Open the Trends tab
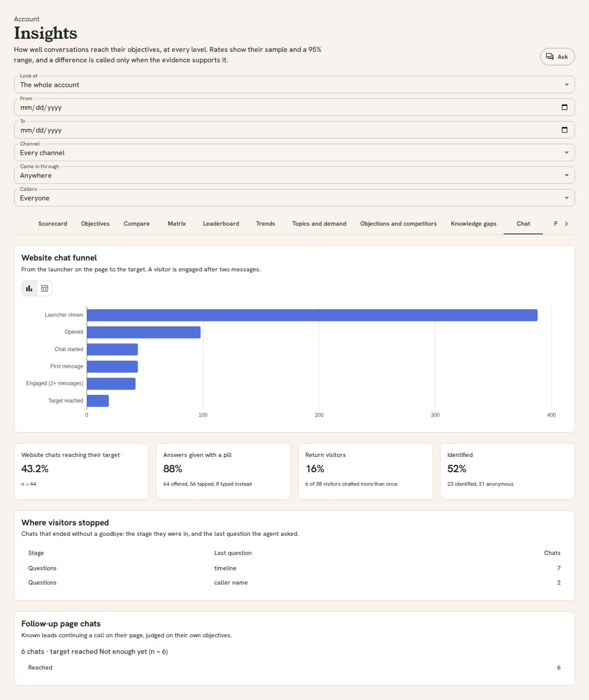Image resolution: width=589 pixels, height=700 pixels. [x=266, y=223]
